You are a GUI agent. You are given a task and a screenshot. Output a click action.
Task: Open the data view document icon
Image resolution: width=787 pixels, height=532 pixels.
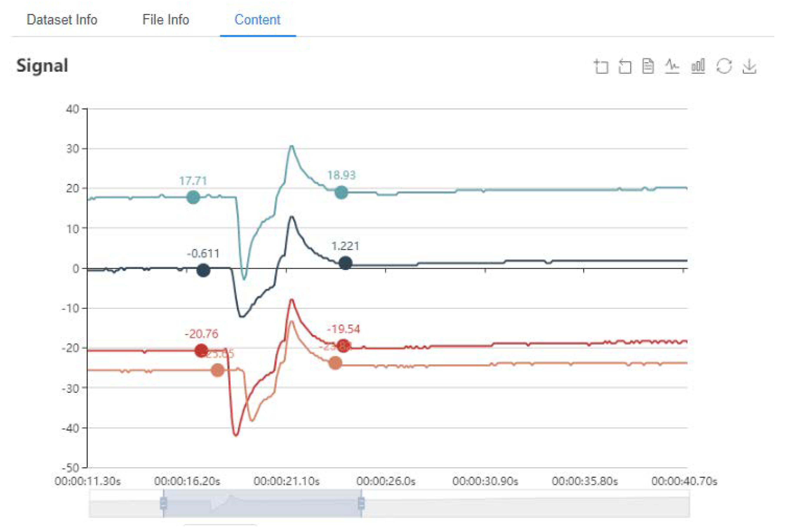(648, 66)
